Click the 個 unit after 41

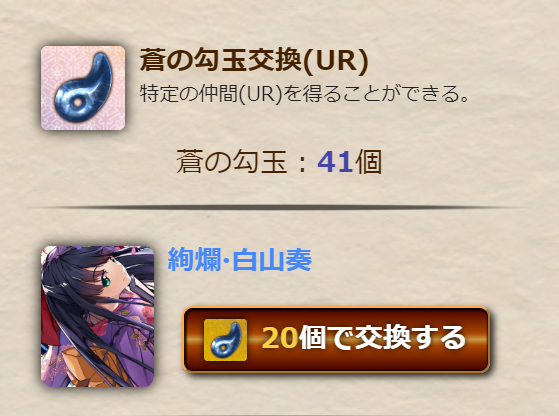pyautogui.click(x=369, y=162)
